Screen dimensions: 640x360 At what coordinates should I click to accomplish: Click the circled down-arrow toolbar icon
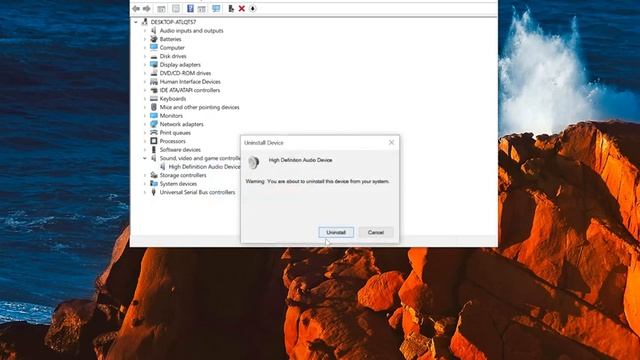pyautogui.click(x=253, y=9)
